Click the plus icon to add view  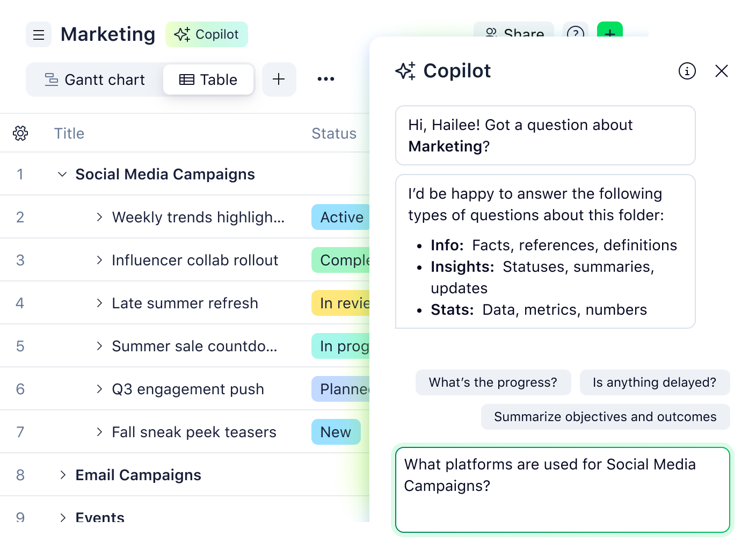[279, 79]
